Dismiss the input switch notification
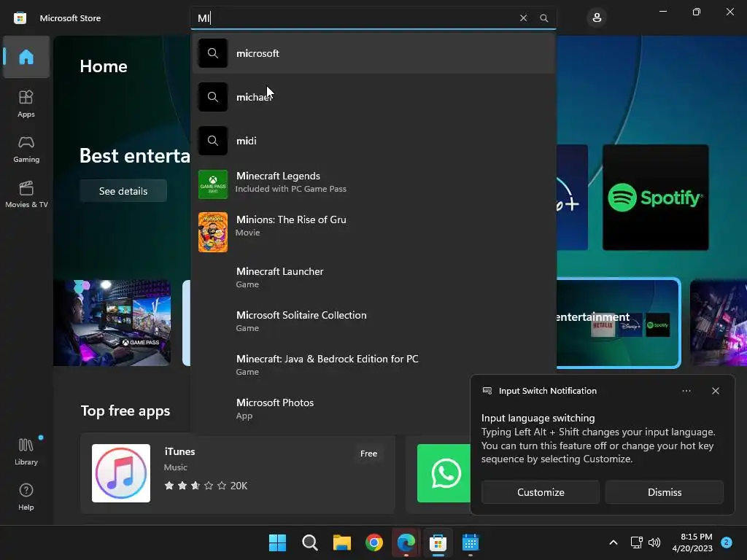The width and height of the screenshot is (747, 560). coord(665,492)
